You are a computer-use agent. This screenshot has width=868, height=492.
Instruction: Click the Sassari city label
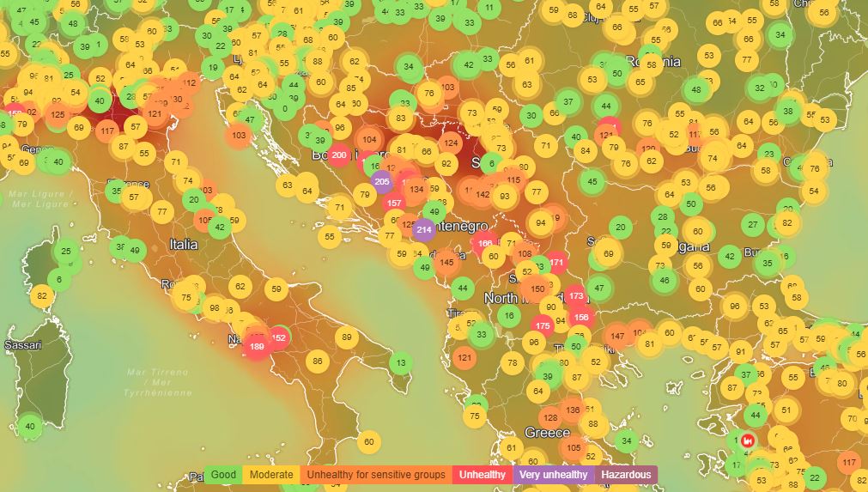[x=23, y=345]
